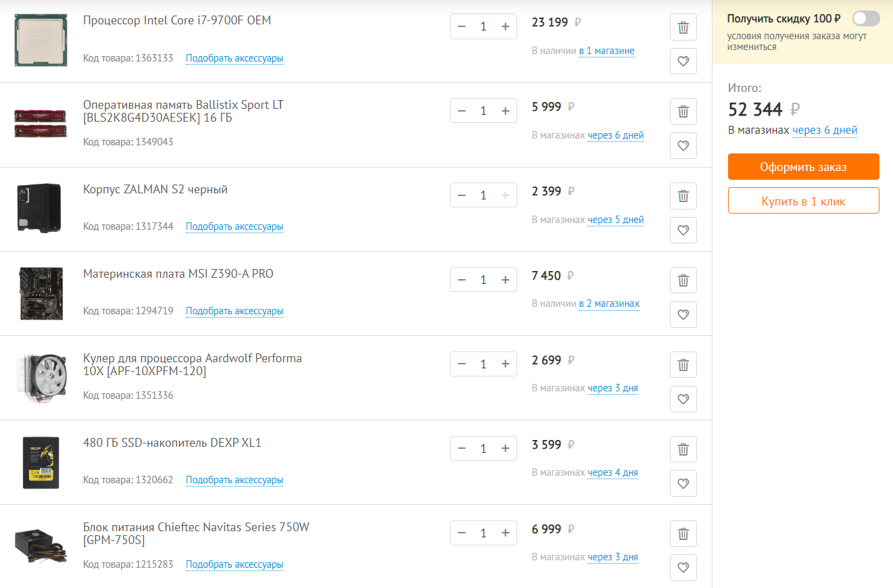Open Корпус ZALMAN S2 черный product title
This screenshot has height=588, width=893.
(155, 190)
